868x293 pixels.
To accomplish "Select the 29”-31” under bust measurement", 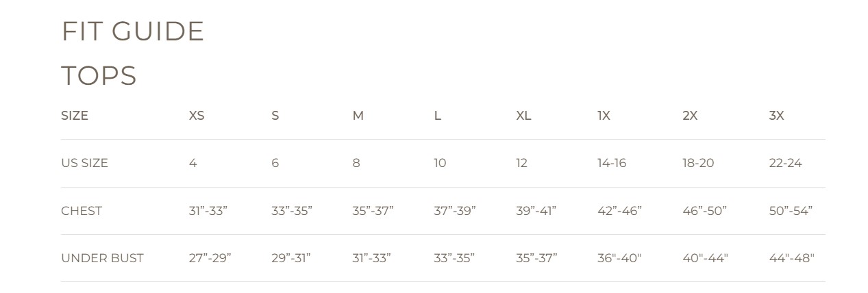I will tap(290, 258).
